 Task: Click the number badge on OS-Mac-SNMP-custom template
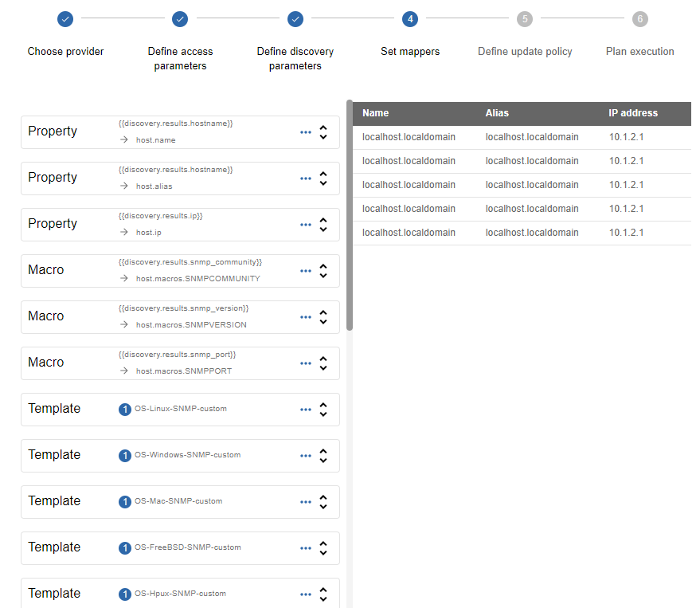tap(125, 502)
